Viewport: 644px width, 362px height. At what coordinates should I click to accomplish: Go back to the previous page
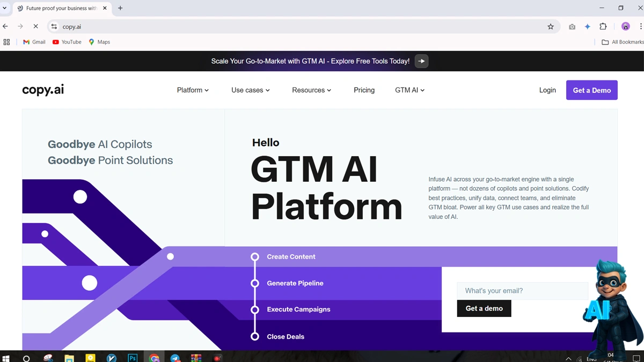tap(5, 27)
